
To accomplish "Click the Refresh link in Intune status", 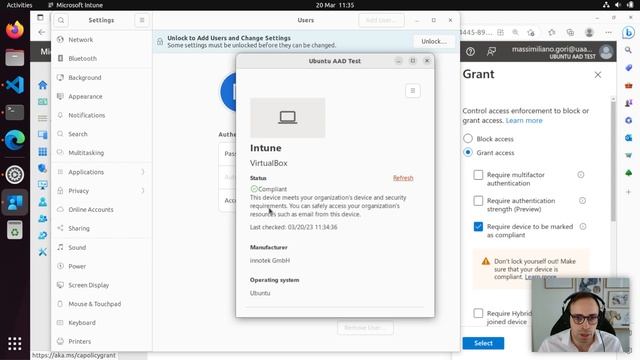I will [403, 178].
